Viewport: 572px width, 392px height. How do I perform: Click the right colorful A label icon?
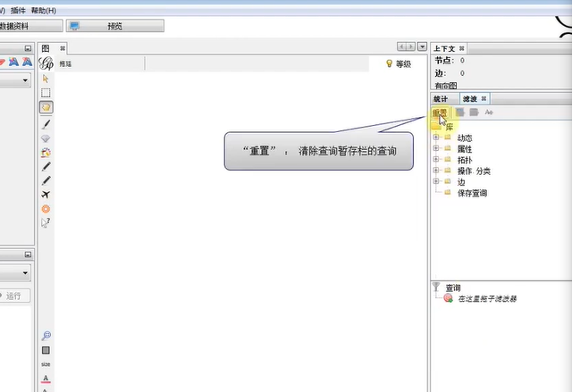pos(27,62)
